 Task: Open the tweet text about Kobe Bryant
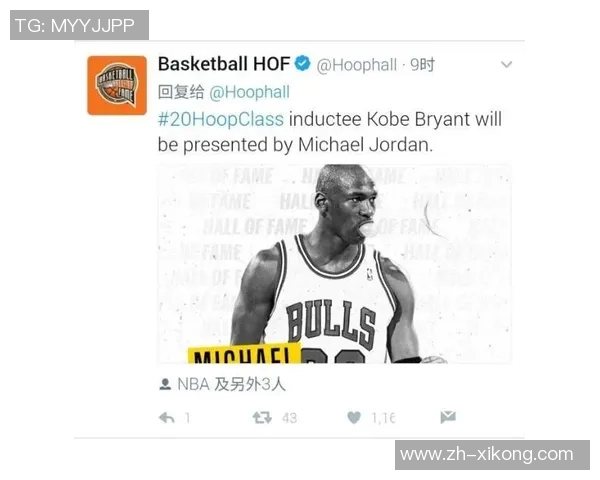tap(329, 132)
